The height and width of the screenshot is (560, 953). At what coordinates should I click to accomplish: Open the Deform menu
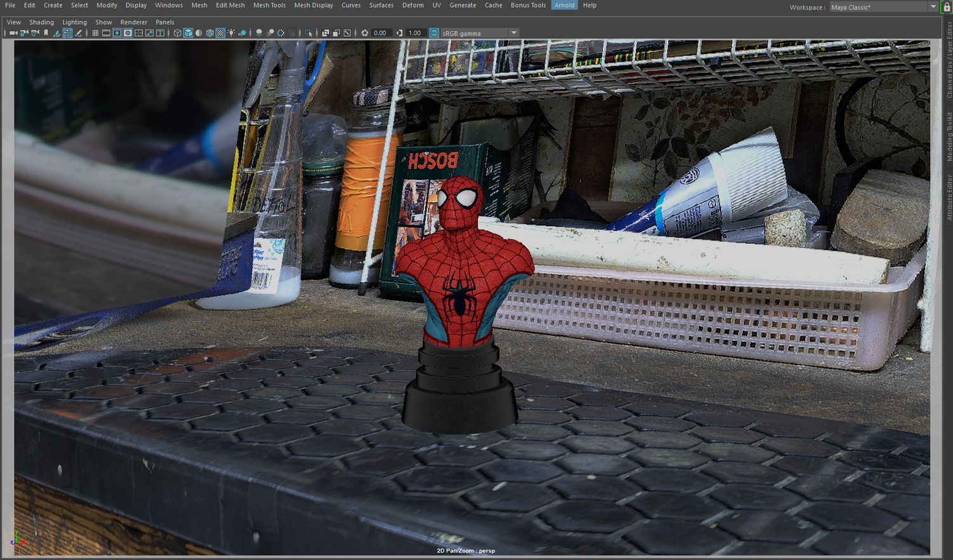413,5
